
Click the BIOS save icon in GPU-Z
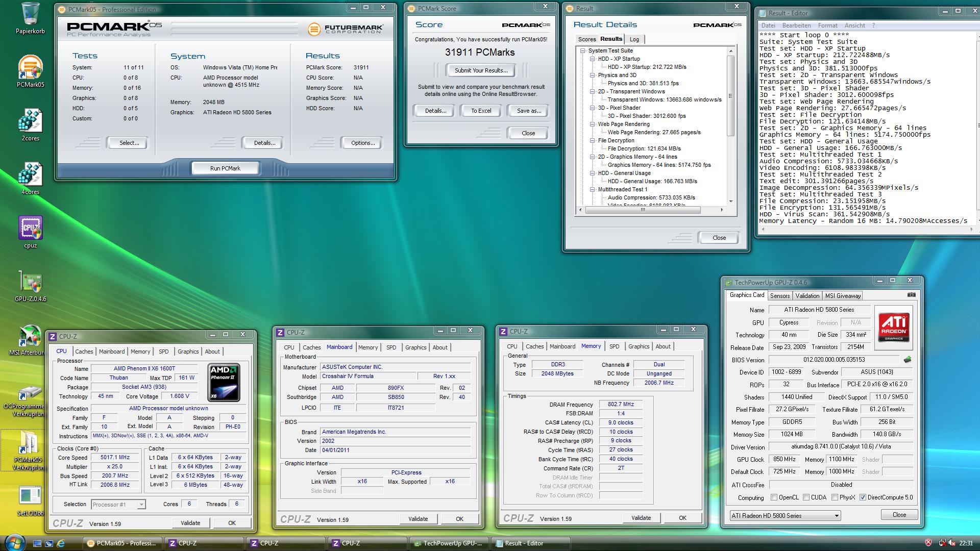907,360
